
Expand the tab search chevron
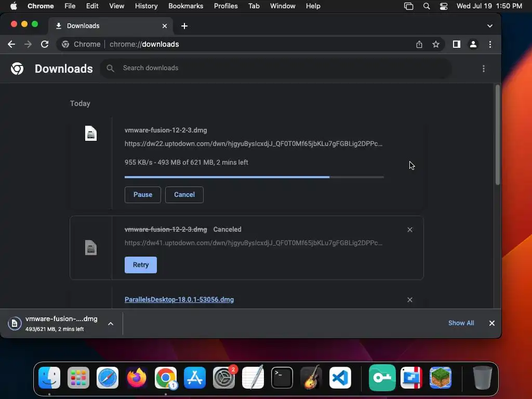[490, 26]
